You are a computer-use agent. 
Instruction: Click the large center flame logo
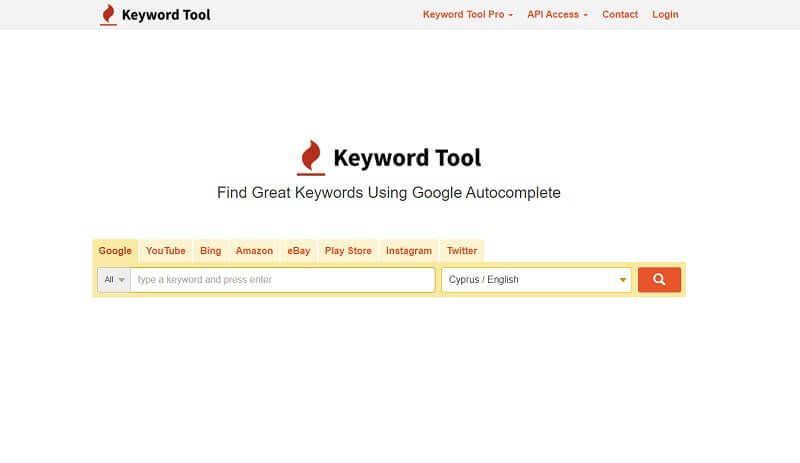coord(311,158)
